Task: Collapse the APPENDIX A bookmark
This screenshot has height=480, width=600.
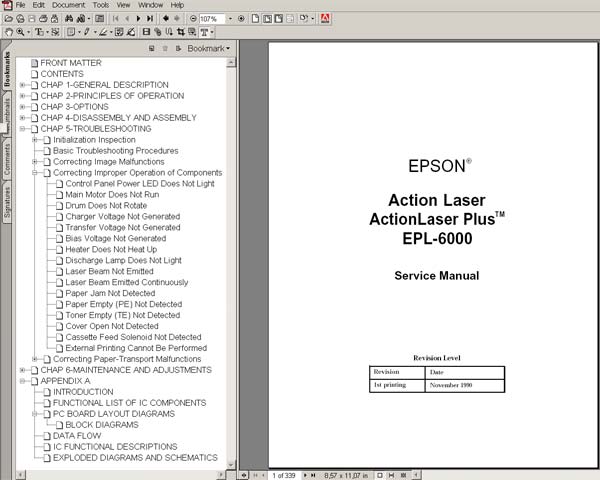Action: (23, 381)
